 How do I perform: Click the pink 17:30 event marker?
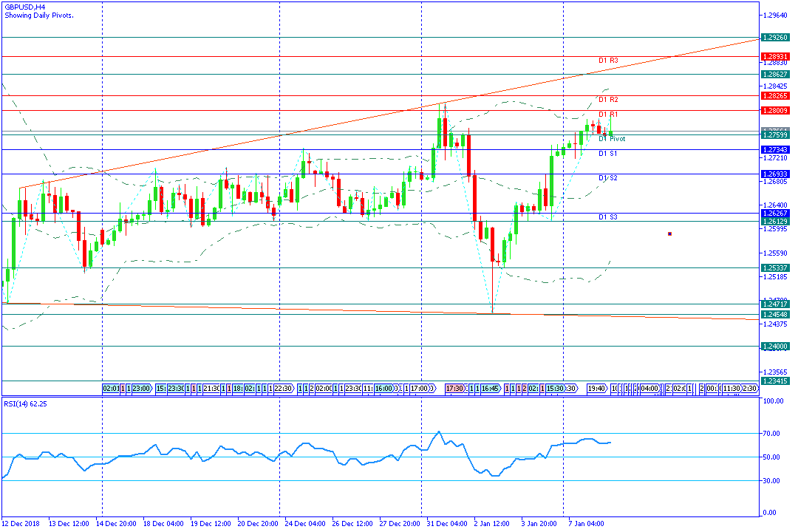pos(455,389)
